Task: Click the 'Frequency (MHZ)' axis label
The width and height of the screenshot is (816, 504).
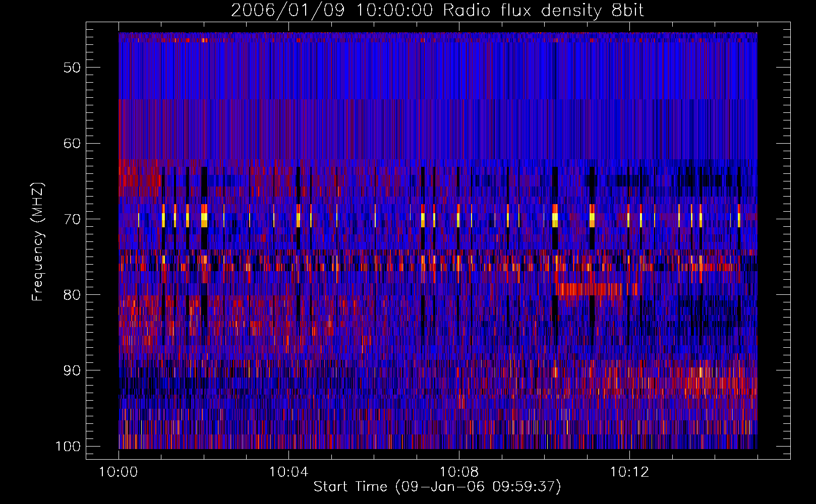Action: (x=37, y=242)
